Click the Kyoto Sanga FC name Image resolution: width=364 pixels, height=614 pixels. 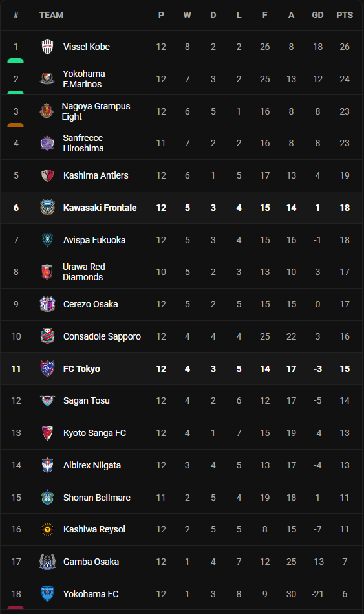tap(95, 433)
